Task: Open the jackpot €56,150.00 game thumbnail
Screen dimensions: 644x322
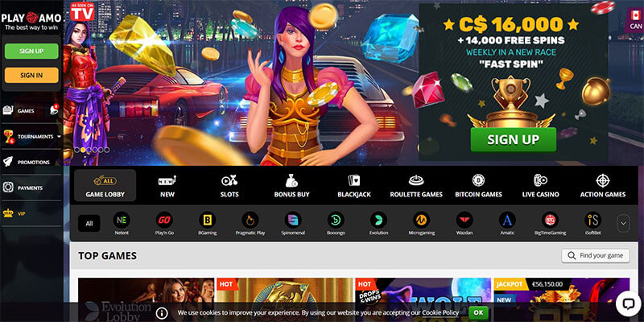Action: click(561, 299)
